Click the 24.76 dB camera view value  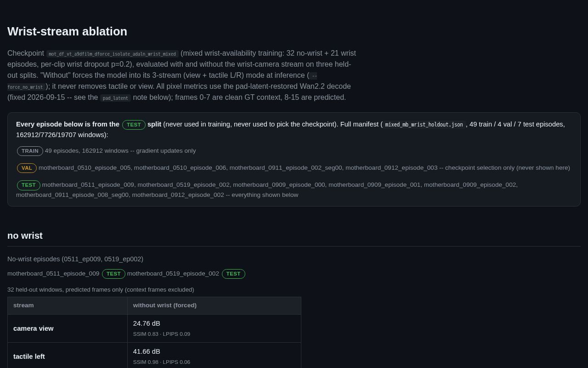[x=147, y=323]
